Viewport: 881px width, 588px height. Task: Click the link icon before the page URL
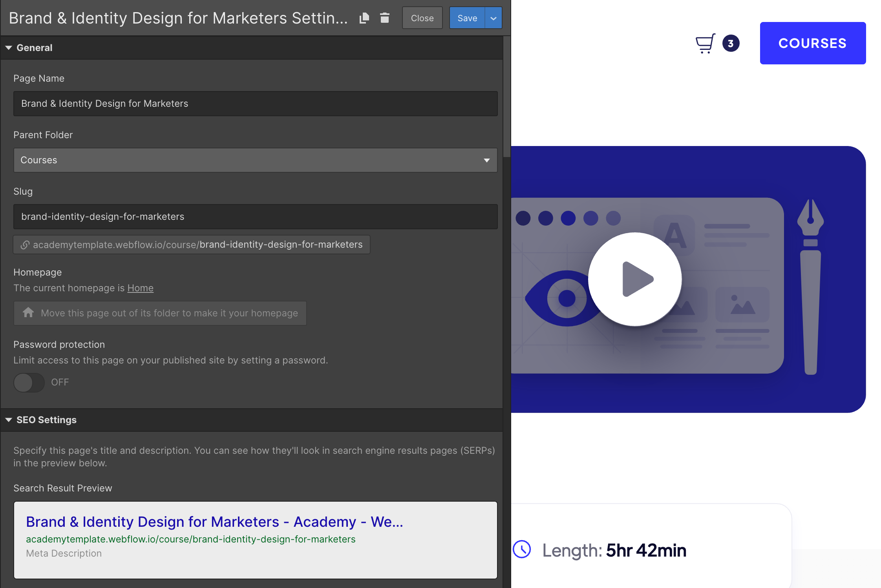(25, 244)
